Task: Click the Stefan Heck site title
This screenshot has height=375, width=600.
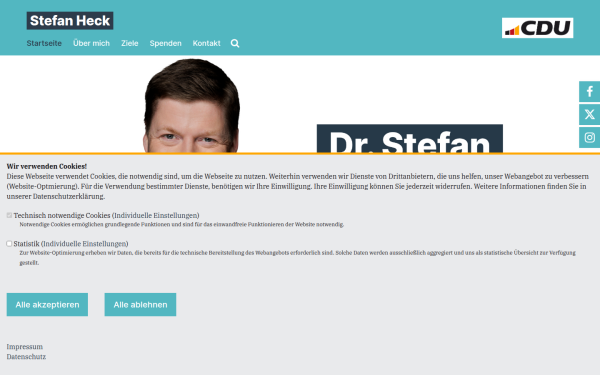Action: click(70, 21)
